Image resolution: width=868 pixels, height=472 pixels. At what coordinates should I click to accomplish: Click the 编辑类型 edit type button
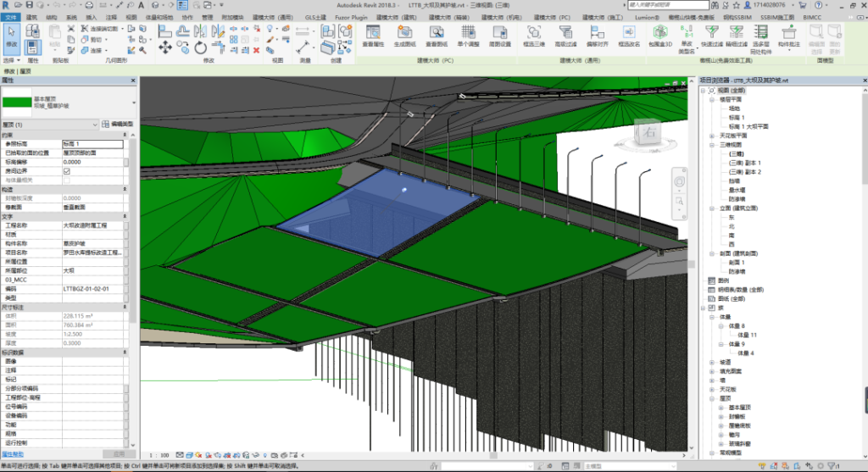[x=117, y=125]
